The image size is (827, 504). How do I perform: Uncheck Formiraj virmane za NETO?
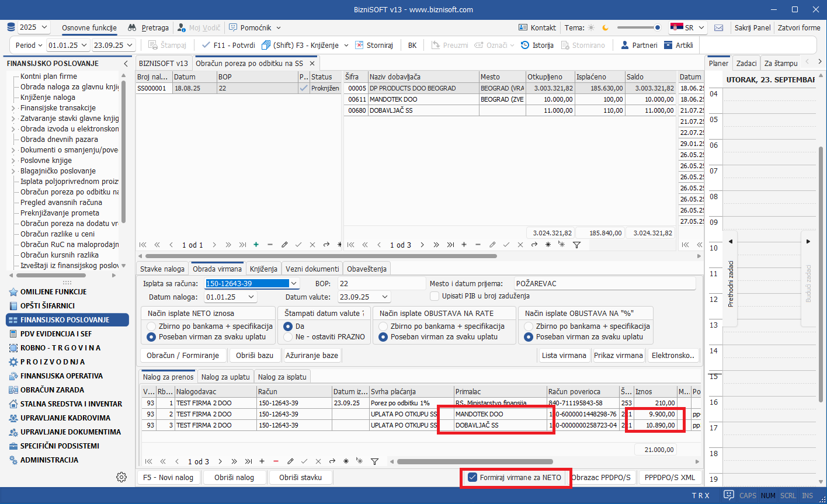pyautogui.click(x=473, y=477)
